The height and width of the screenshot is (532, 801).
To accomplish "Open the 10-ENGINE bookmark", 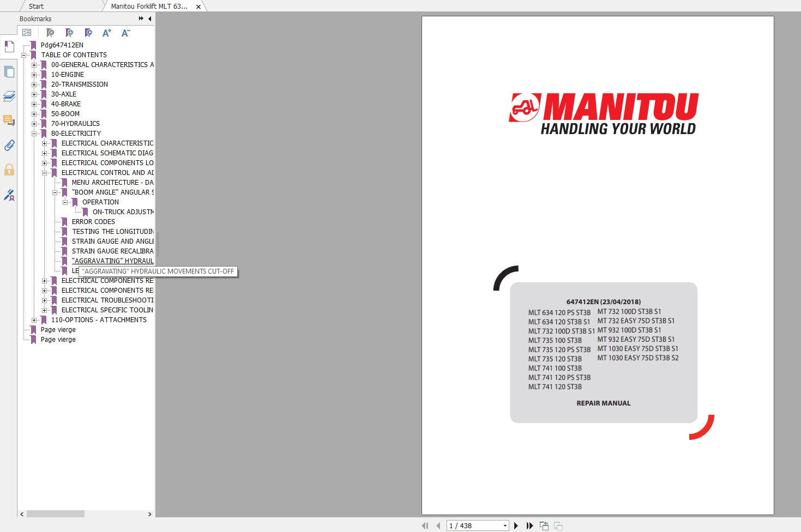I will click(x=68, y=75).
